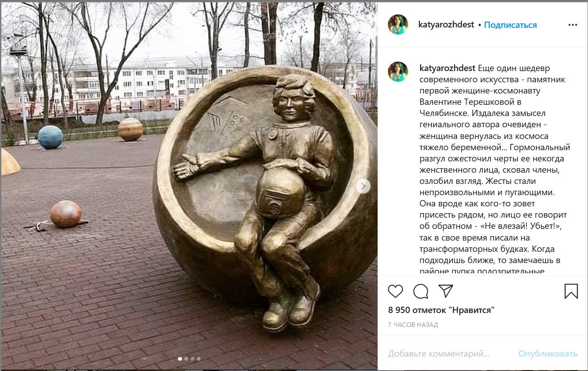Go to the next photo with the arrow

363,186
